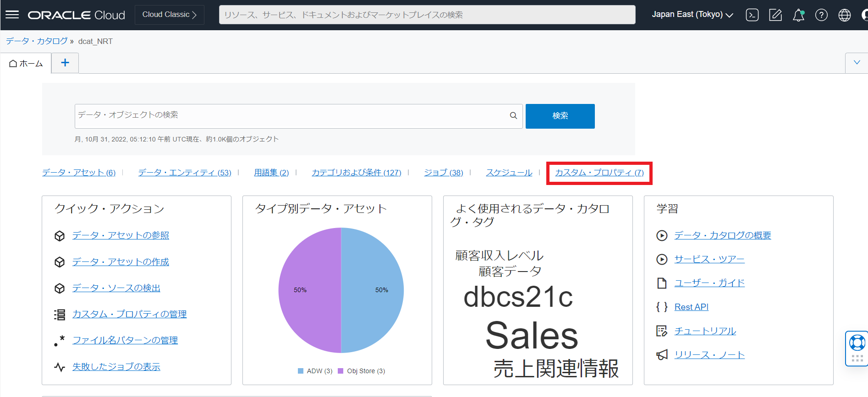The width and height of the screenshot is (868, 397).
Task: Launch Cloud Shell developer tools icon
Action: click(752, 15)
